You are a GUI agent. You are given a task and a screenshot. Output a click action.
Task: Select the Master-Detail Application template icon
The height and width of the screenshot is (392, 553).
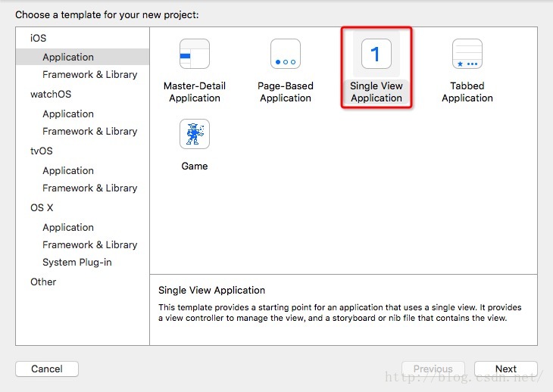[195, 54]
